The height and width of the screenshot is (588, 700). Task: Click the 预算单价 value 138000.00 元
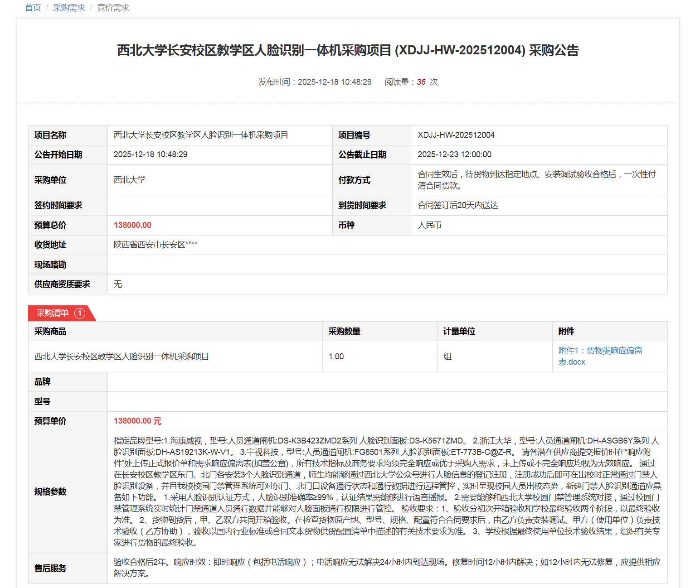pos(137,421)
